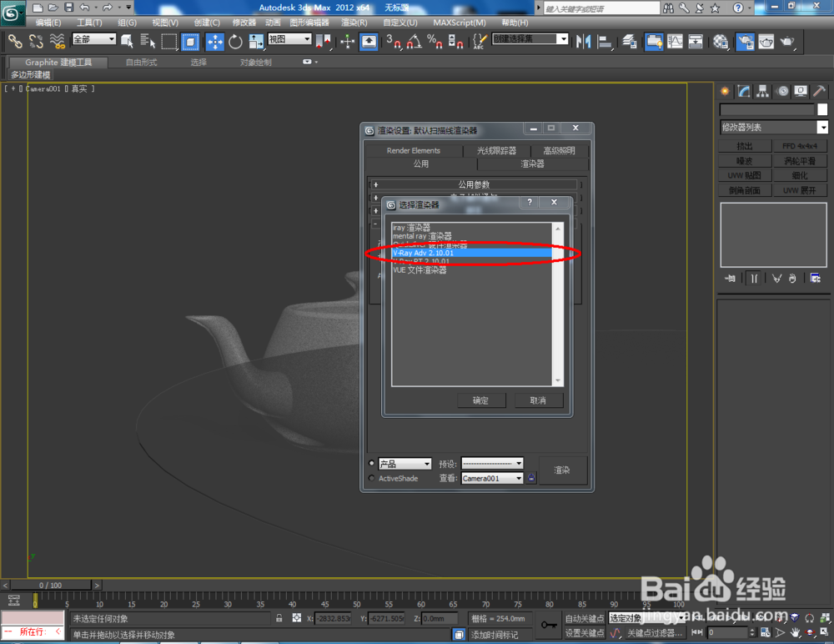The height and width of the screenshot is (644, 834).
Task: Switch to the Advanced Lighting tab
Action: (x=559, y=151)
